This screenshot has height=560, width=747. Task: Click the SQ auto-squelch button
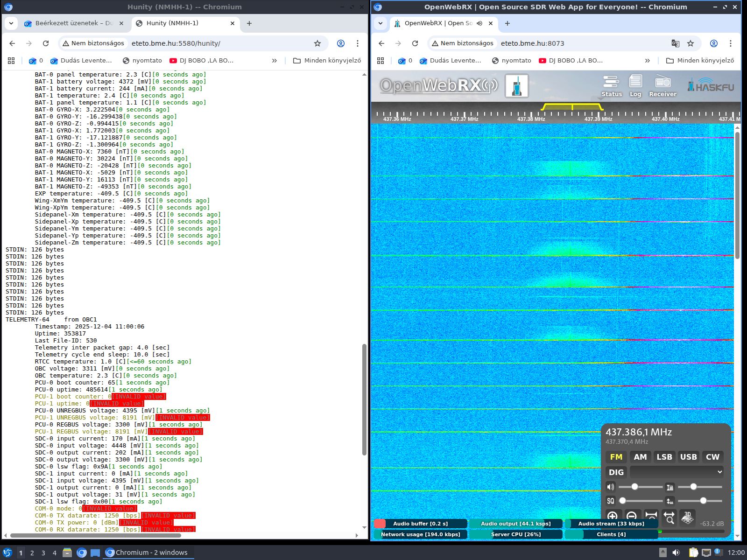point(611,501)
